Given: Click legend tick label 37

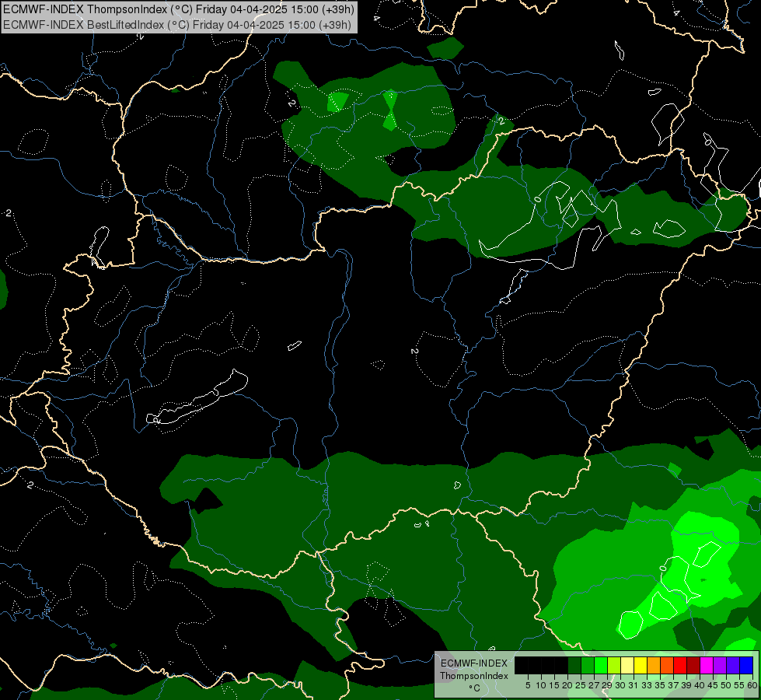Looking at the screenshot, I should pyautogui.click(x=673, y=685).
